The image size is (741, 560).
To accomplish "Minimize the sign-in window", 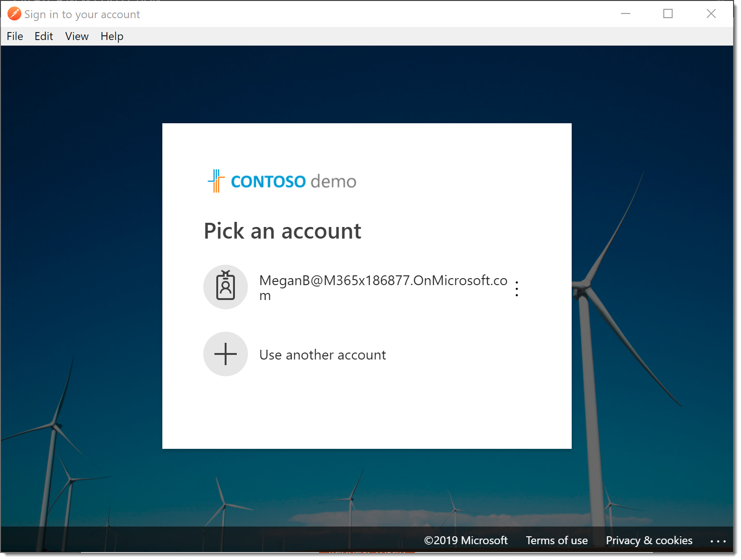I will 626,14.
